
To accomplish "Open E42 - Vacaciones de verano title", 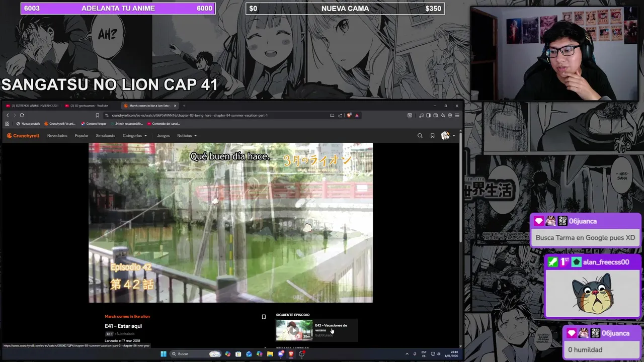I will click(x=331, y=327).
